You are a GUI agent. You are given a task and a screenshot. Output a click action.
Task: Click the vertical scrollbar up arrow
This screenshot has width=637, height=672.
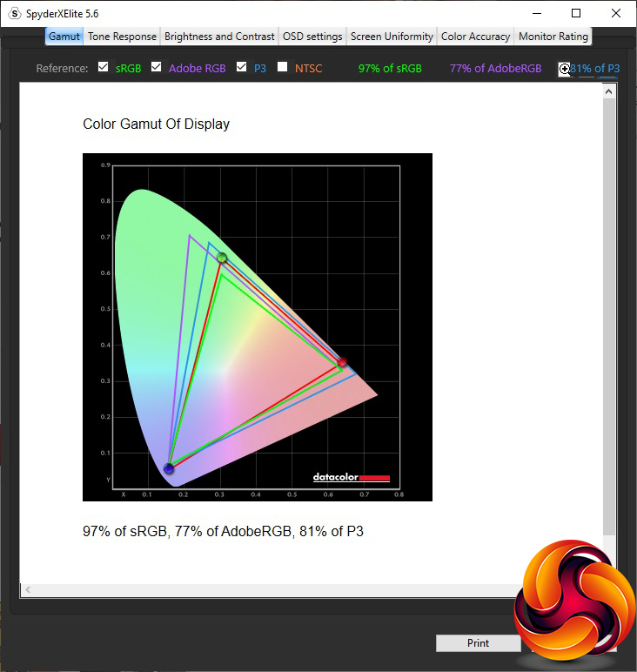(x=609, y=91)
